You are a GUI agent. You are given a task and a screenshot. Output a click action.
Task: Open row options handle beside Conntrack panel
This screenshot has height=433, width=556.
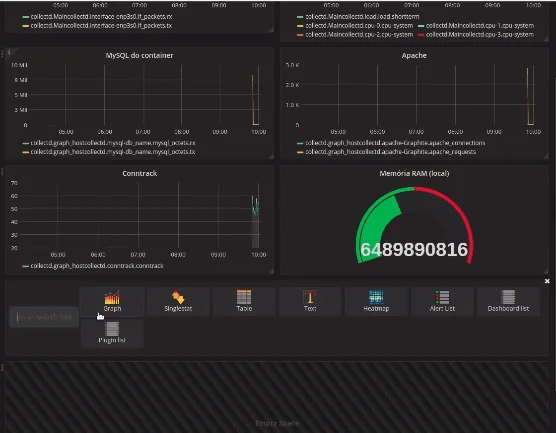tap(2, 172)
